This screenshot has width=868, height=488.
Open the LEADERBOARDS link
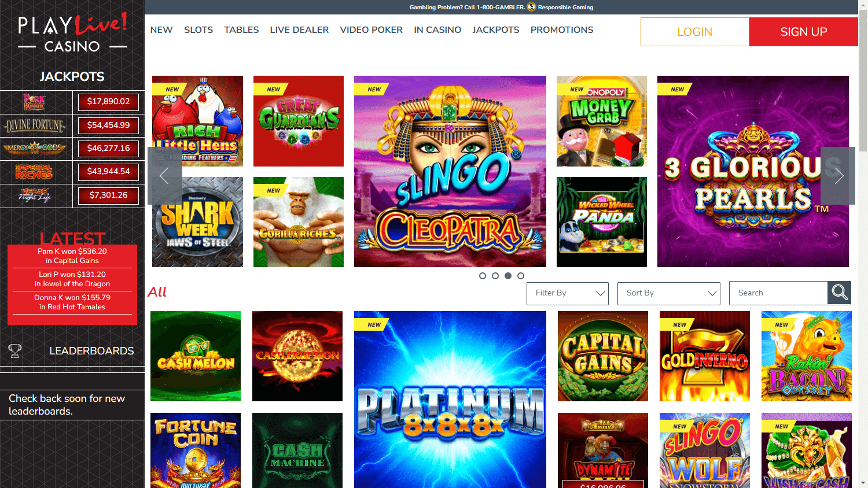point(91,351)
